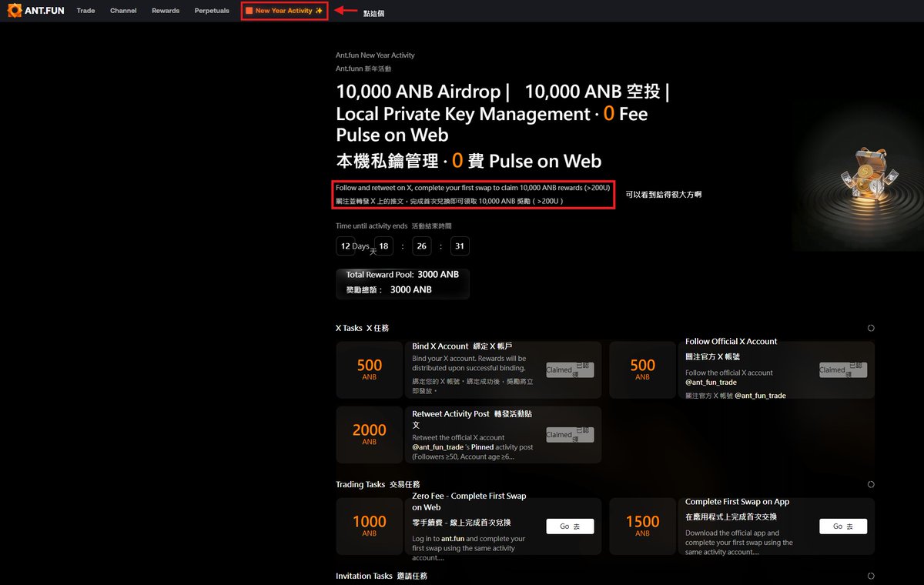924x585 pixels.
Task: Click @ant_fun_trade in the Retweet Activity Post description
Action: coord(438,447)
